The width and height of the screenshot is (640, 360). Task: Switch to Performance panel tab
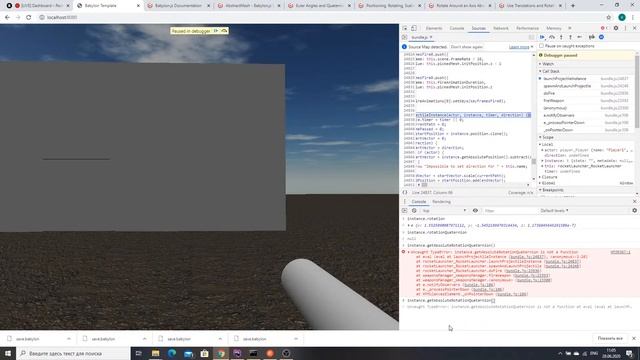527,28
